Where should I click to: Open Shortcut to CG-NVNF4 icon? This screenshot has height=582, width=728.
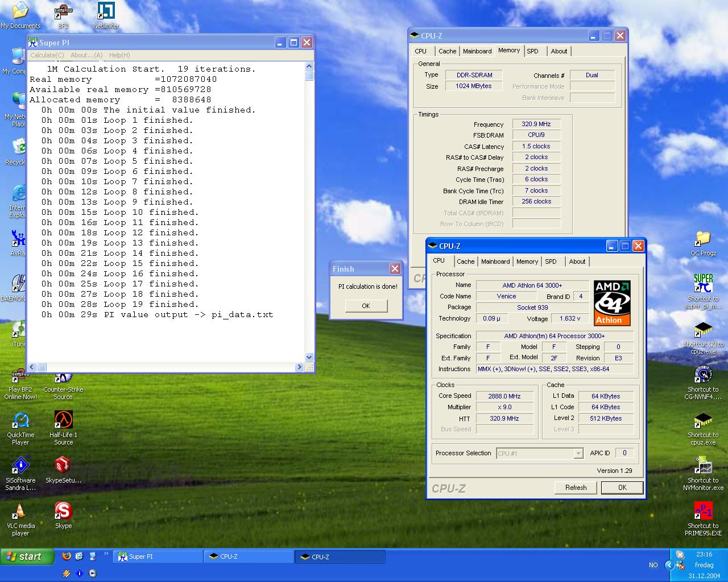click(x=703, y=383)
